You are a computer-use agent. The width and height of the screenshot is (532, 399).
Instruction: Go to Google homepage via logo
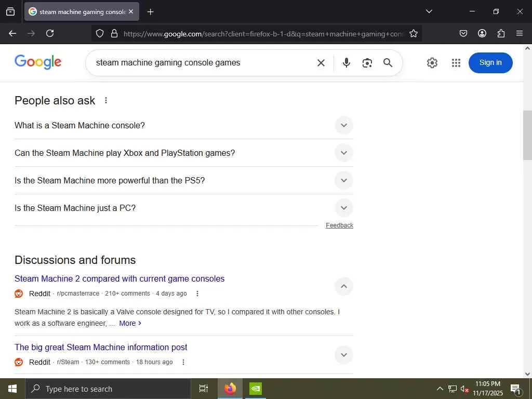click(x=38, y=62)
